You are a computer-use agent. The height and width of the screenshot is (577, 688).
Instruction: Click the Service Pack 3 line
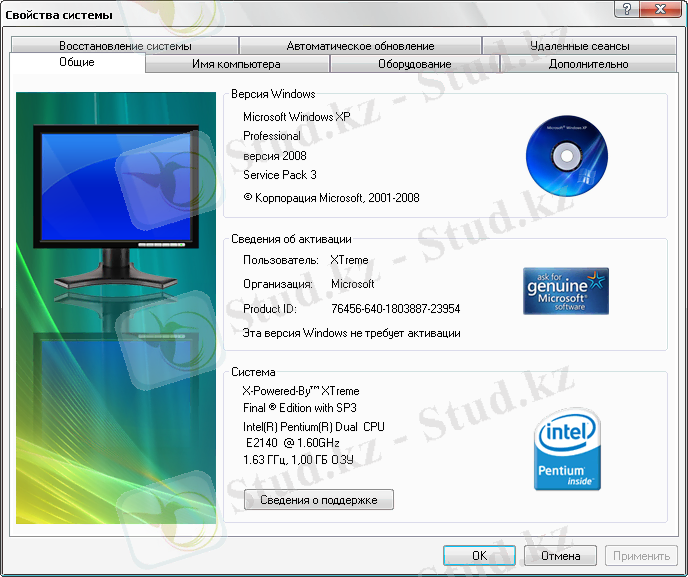(x=280, y=175)
